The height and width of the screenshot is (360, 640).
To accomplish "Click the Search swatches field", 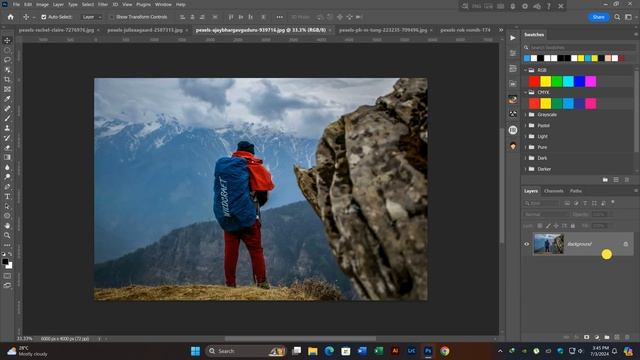I will coord(580,48).
